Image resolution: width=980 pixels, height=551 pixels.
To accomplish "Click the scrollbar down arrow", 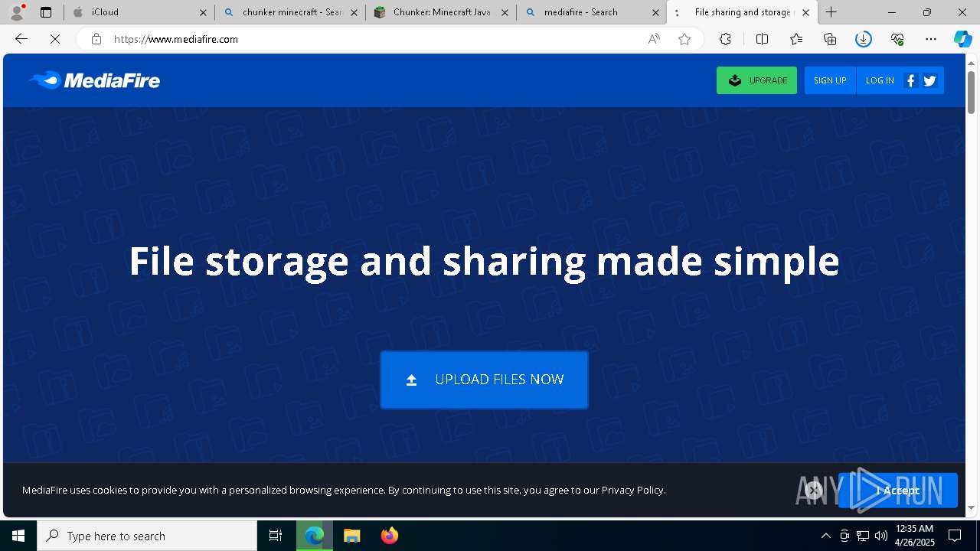I will (x=972, y=507).
